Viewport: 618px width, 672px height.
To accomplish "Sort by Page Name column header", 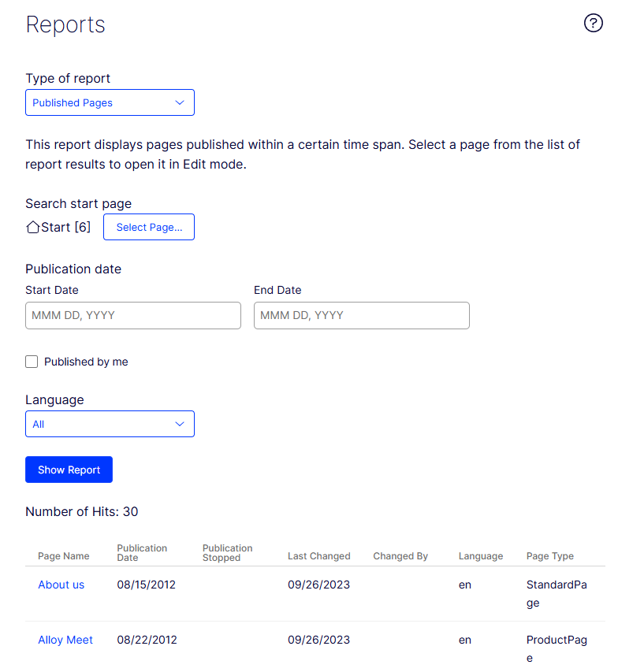I will (x=64, y=556).
